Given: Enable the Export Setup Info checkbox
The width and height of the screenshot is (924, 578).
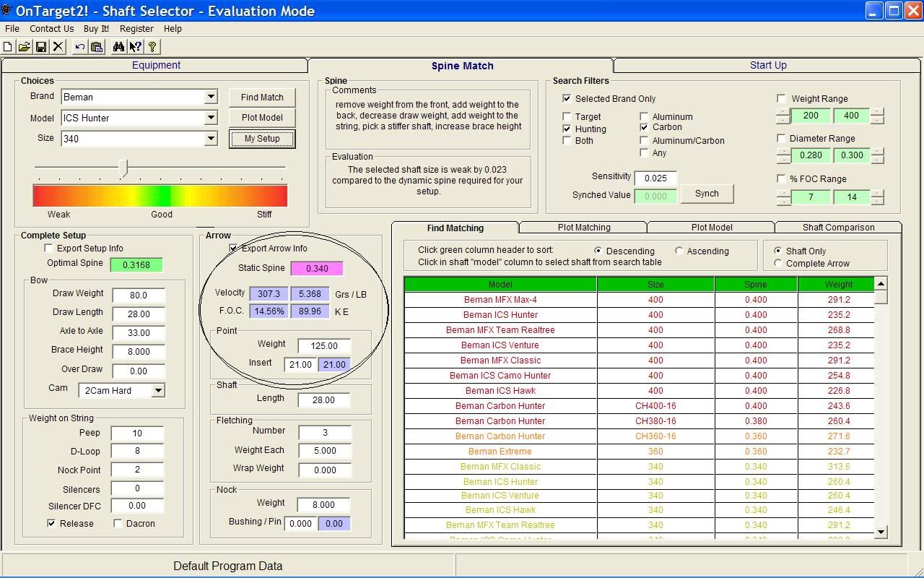Looking at the screenshot, I should pyautogui.click(x=49, y=249).
